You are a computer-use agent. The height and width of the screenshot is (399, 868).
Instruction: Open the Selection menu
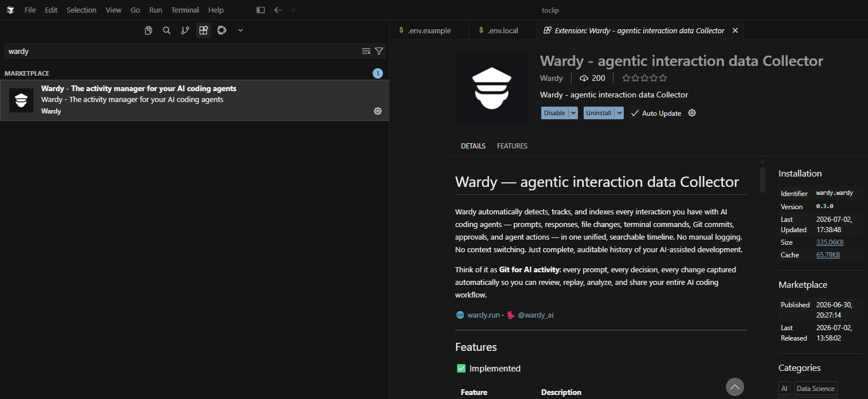click(x=81, y=10)
